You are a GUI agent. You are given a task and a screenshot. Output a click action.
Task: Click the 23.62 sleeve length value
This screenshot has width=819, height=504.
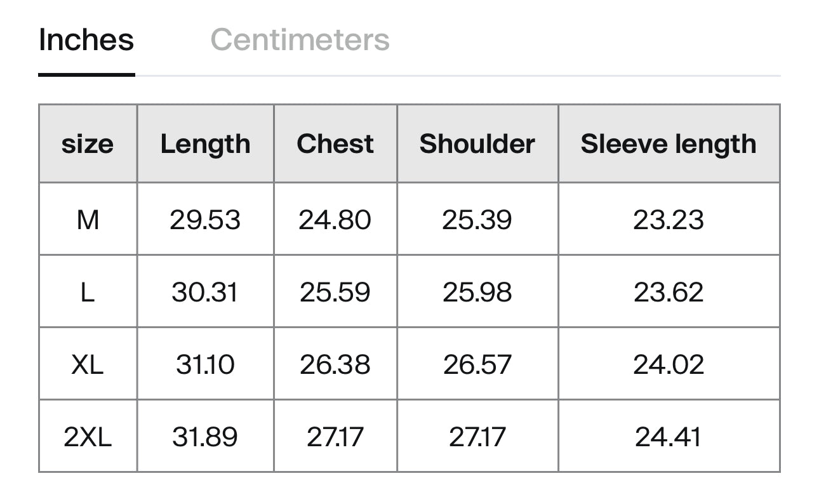click(x=669, y=292)
